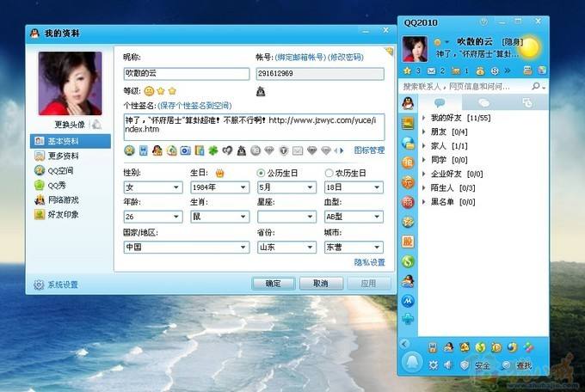The width and height of the screenshot is (585, 392).
Task: Click the money bag wallet icon in QQ2010
Action: 480,70
